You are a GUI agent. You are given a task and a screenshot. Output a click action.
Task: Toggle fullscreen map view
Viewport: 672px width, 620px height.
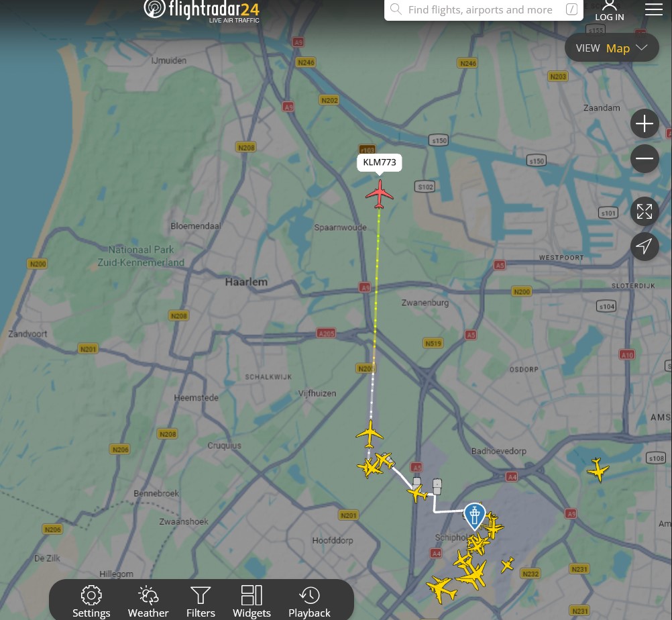click(x=644, y=211)
